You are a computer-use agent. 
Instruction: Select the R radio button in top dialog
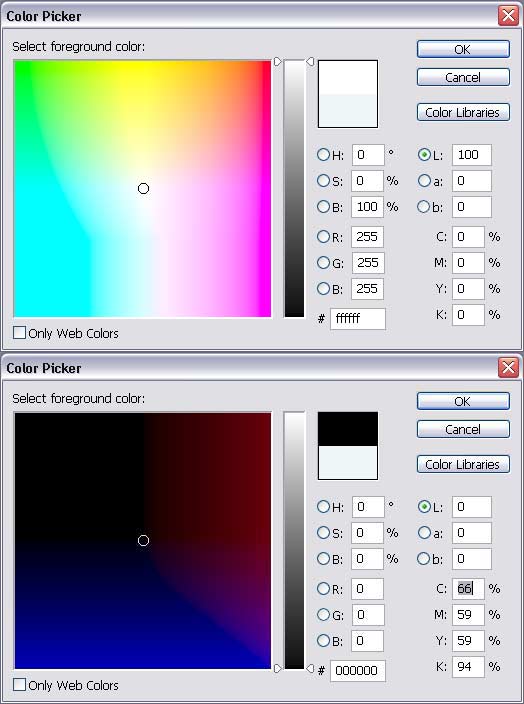tap(323, 237)
